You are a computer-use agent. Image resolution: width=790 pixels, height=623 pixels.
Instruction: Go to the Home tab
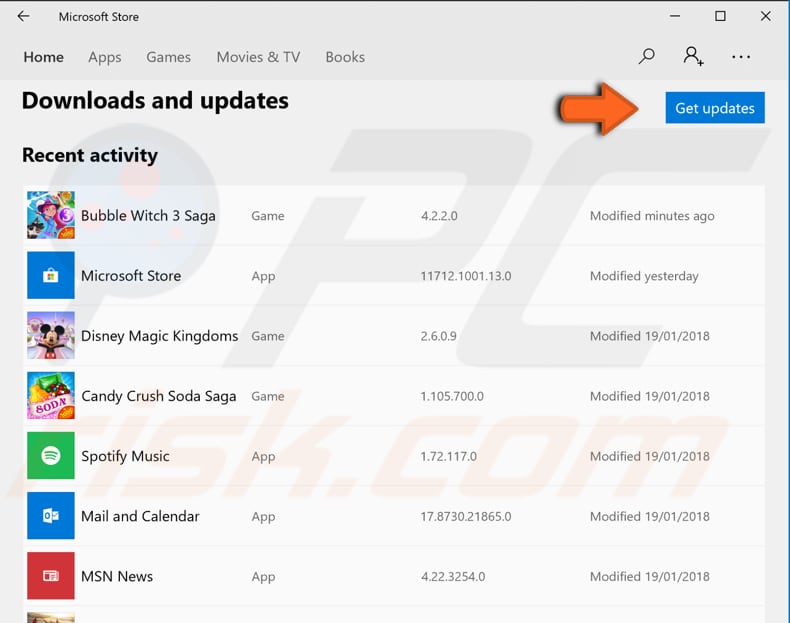pyautogui.click(x=43, y=57)
